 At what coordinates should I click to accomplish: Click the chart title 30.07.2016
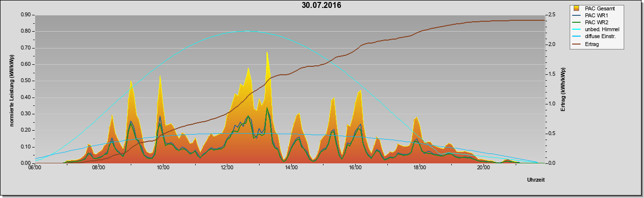[x=322, y=6]
